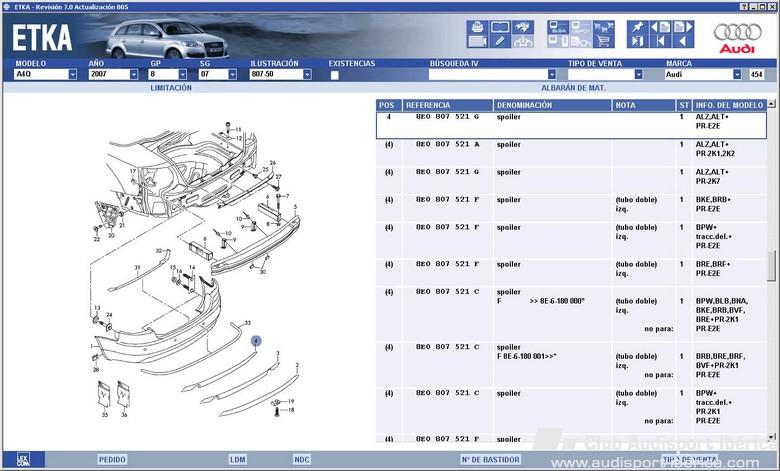Click the NDC button
Screen dimensions: 780x471
(x=302, y=460)
